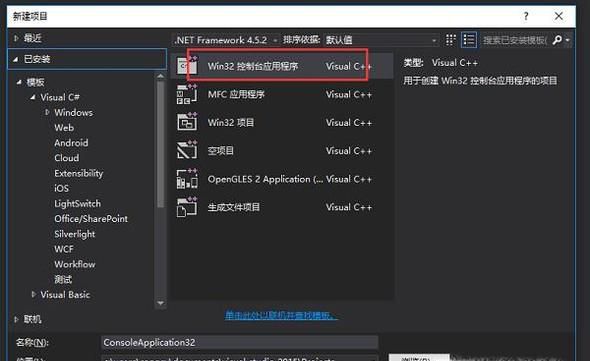This screenshot has width=590, height=361.
Task: Select LightSwitch in the template tree
Action: click(78, 204)
